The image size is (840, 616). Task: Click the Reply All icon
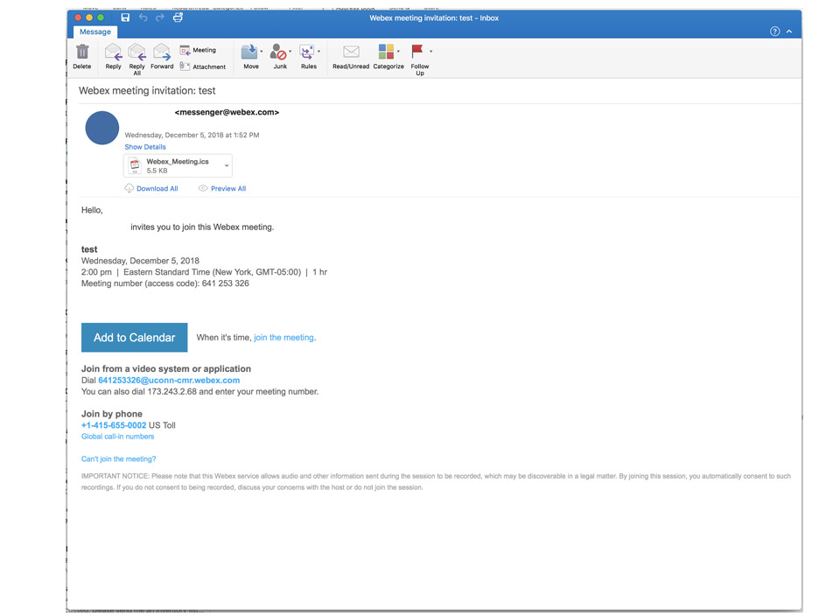[x=137, y=54]
